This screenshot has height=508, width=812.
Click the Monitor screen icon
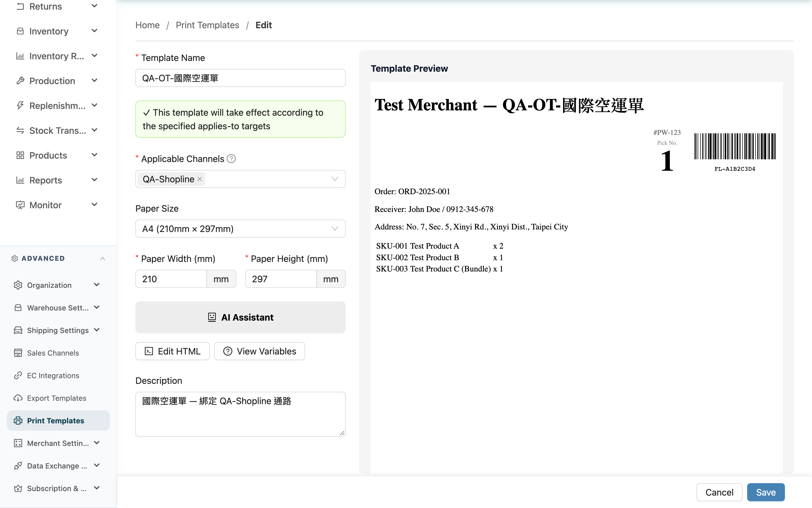pos(20,205)
